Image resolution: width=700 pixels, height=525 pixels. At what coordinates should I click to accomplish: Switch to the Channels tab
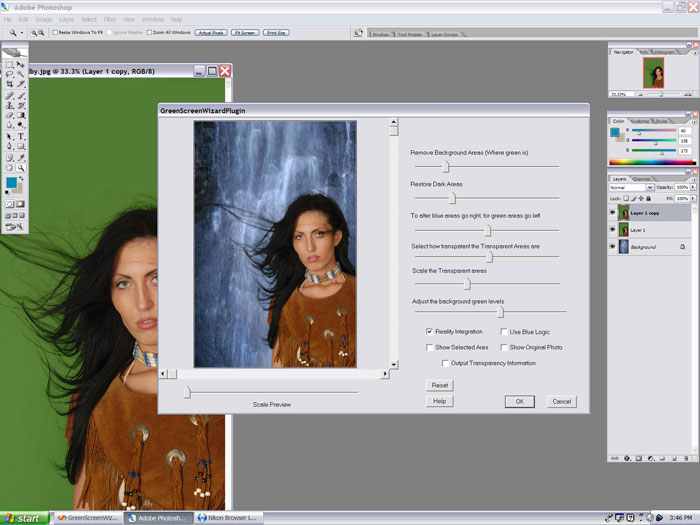(x=641, y=179)
